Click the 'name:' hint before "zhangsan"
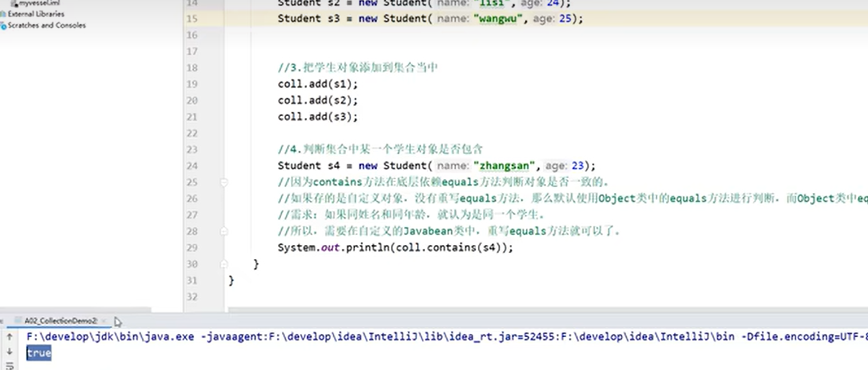This screenshot has height=370, width=868. click(452, 166)
